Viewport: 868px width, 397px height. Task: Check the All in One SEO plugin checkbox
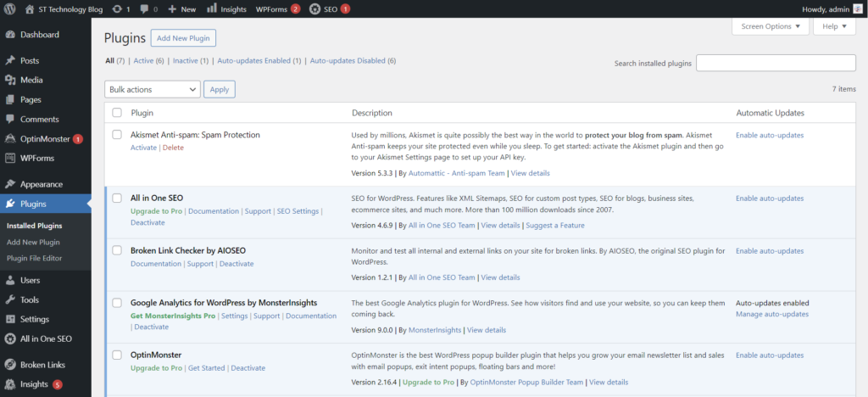click(x=117, y=198)
